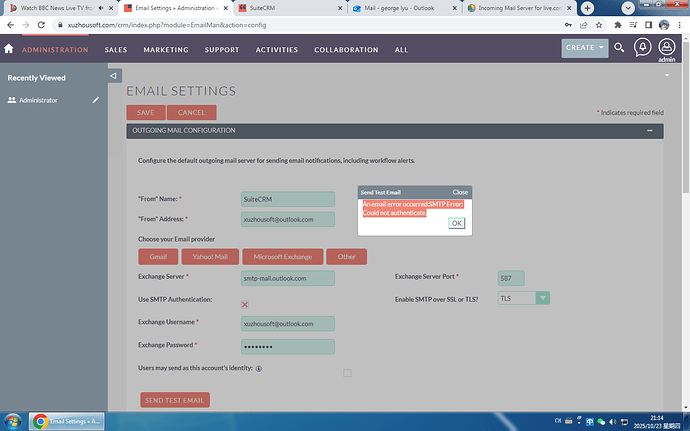The image size is (690, 431).
Task: Open the search magnifier icon
Action: pyautogui.click(x=619, y=48)
